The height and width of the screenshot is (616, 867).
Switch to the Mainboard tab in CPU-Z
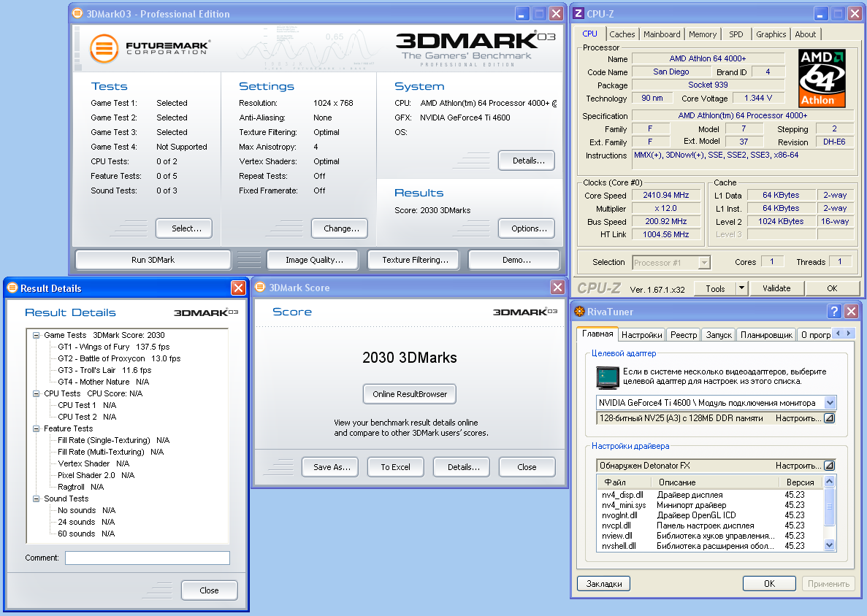click(x=662, y=34)
